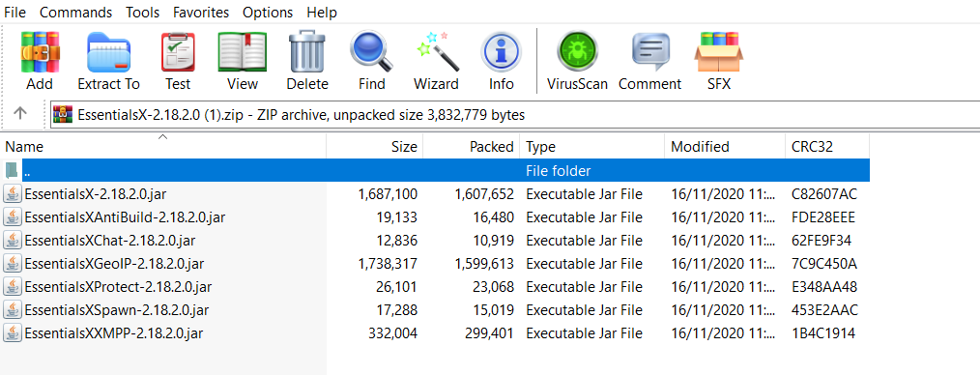Sort files by Name column header
980x375 pixels.
click(x=163, y=147)
